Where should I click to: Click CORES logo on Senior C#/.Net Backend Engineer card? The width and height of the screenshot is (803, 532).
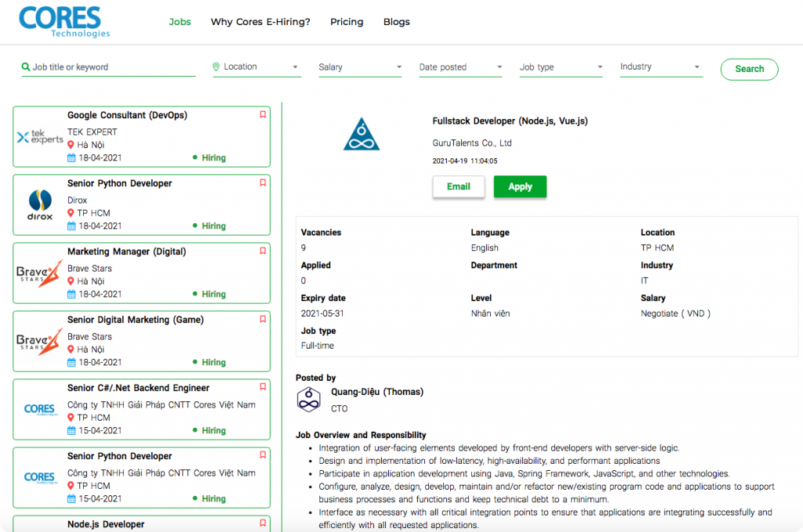pyautogui.click(x=39, y=409)
